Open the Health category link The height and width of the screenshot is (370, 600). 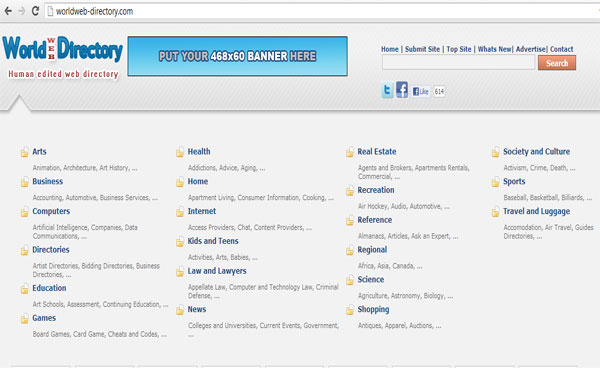point(199,152)
